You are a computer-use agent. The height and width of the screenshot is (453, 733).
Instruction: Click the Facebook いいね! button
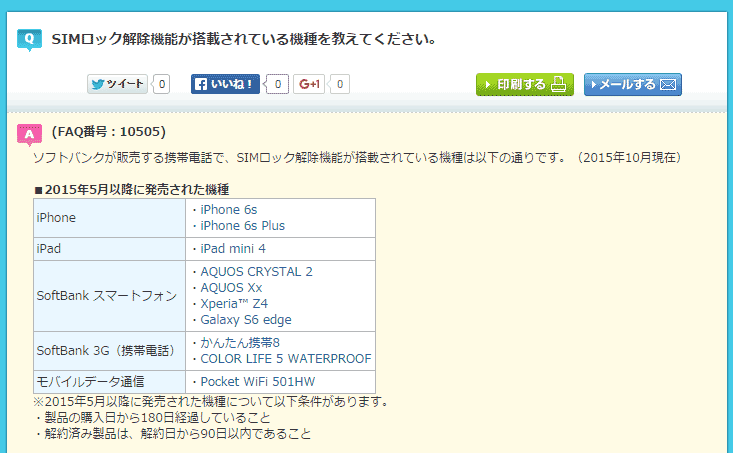coord(224,84)
